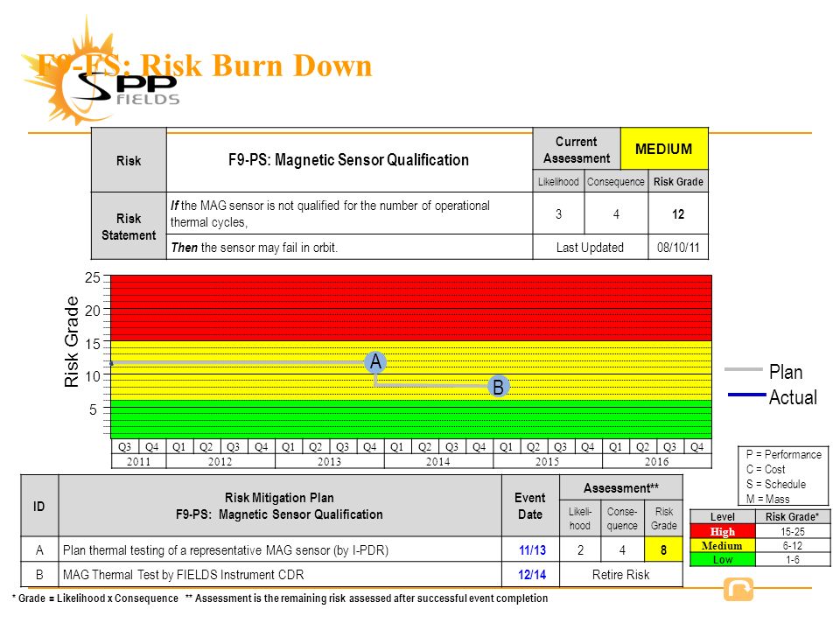Click the 2014 year label
Image resolution: width=840 pixels, height=630 pixels.
click(x=438, y=461)
